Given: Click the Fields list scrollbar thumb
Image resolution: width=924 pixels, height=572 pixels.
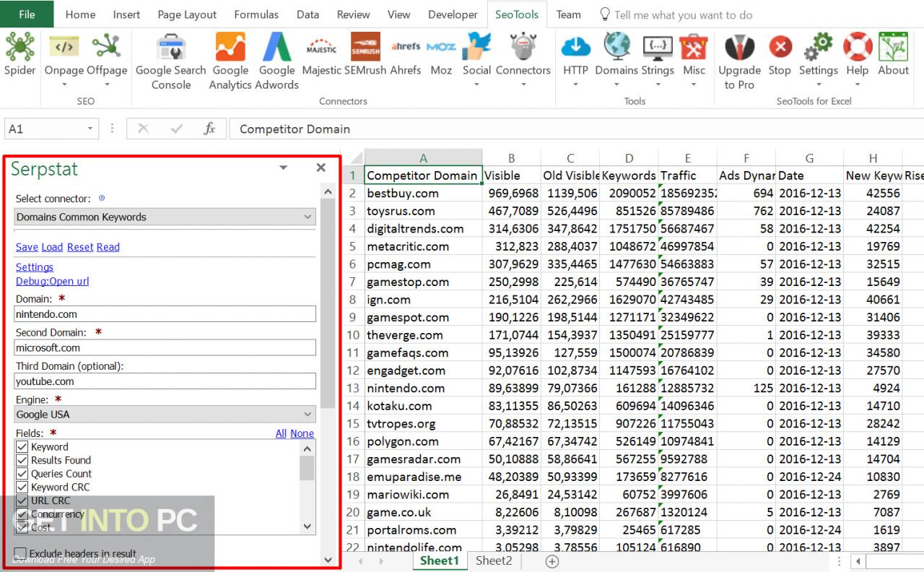Looking at the screenshot, I should pos(307,467).
